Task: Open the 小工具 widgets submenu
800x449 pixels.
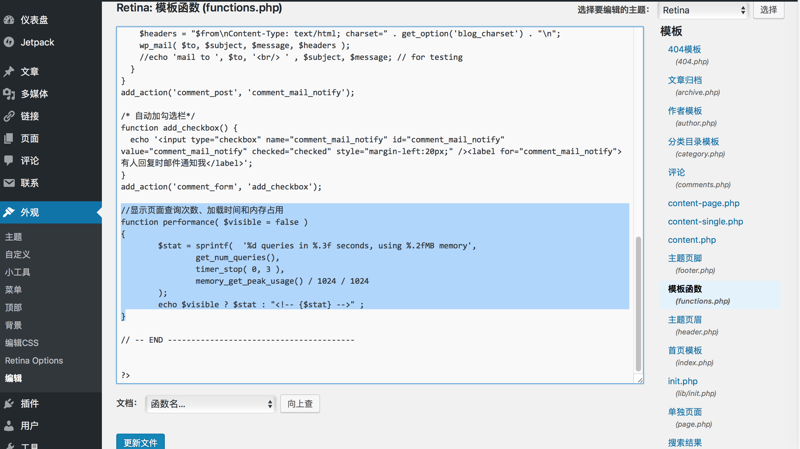Action: pyautogui.click(x=18, y=272)
